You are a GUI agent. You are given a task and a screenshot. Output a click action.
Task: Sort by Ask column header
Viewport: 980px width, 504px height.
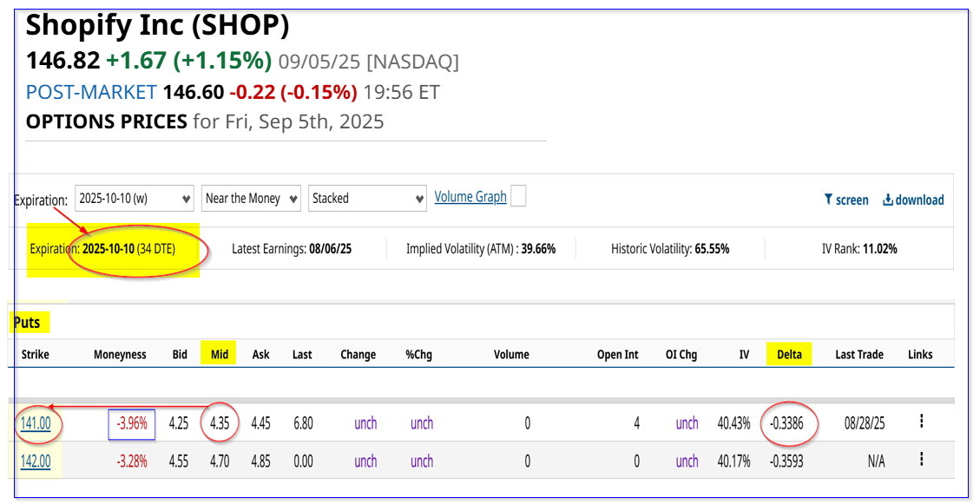(x=260, y=355)
